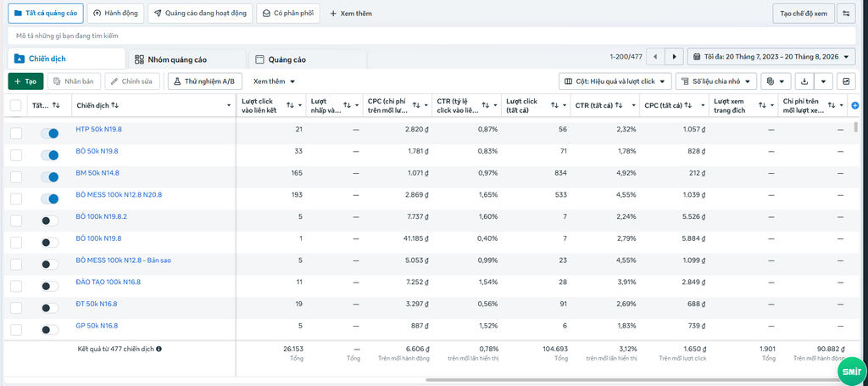The image size is (868, 386).
Task: Turn on ĐÀO TẠO 100k N16.8 campaign
Action: pos(50,286)
